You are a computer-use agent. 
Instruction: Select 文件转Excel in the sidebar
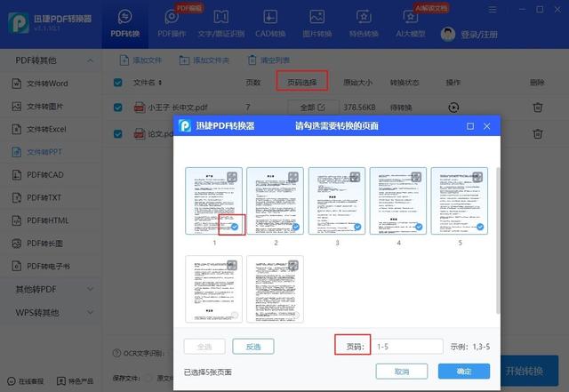click(x=51, y=129)
